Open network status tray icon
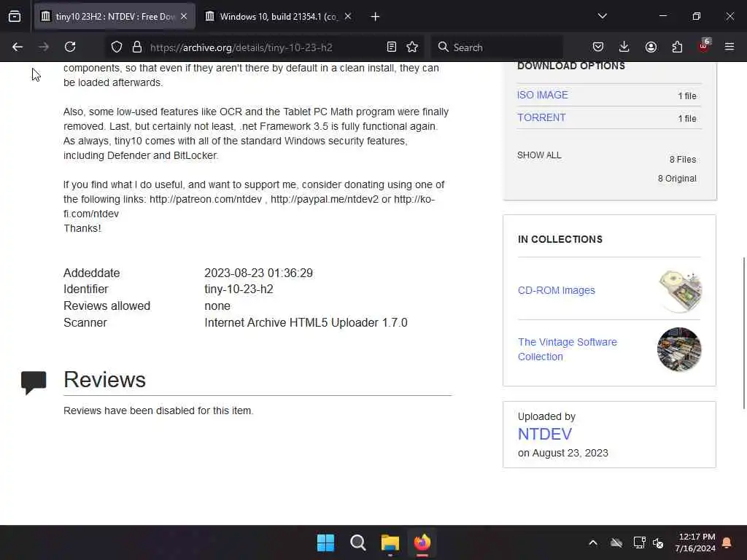Image resolution: width=747 pixels, height=560 pixels. 639,542
